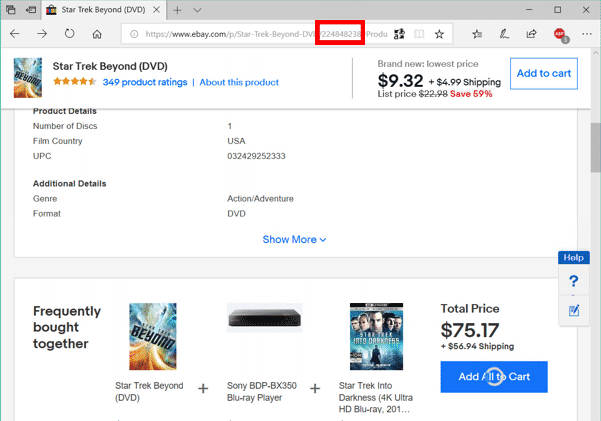Go to browser home page icon
Image resolution: width=601 pixels, height=421 pixels.
[x=97, y=33]
